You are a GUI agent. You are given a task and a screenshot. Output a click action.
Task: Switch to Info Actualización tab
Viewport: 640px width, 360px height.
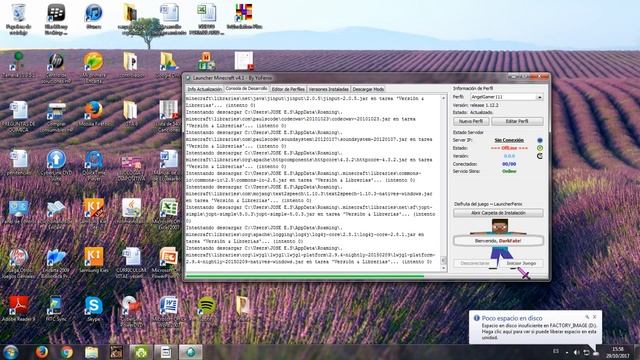coord(204,89)
